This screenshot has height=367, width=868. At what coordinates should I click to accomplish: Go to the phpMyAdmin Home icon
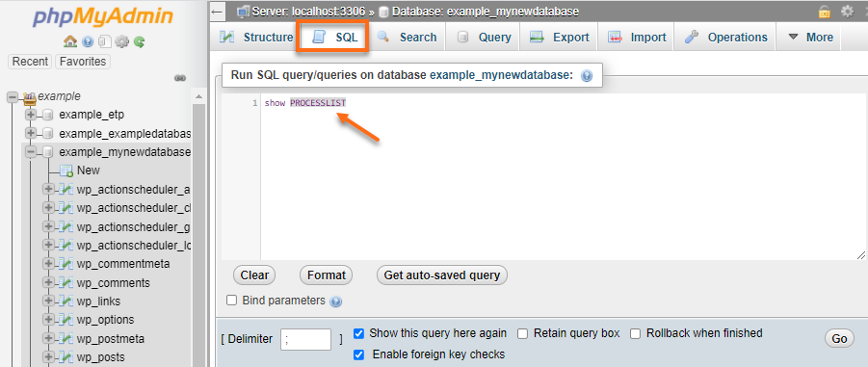70,41
